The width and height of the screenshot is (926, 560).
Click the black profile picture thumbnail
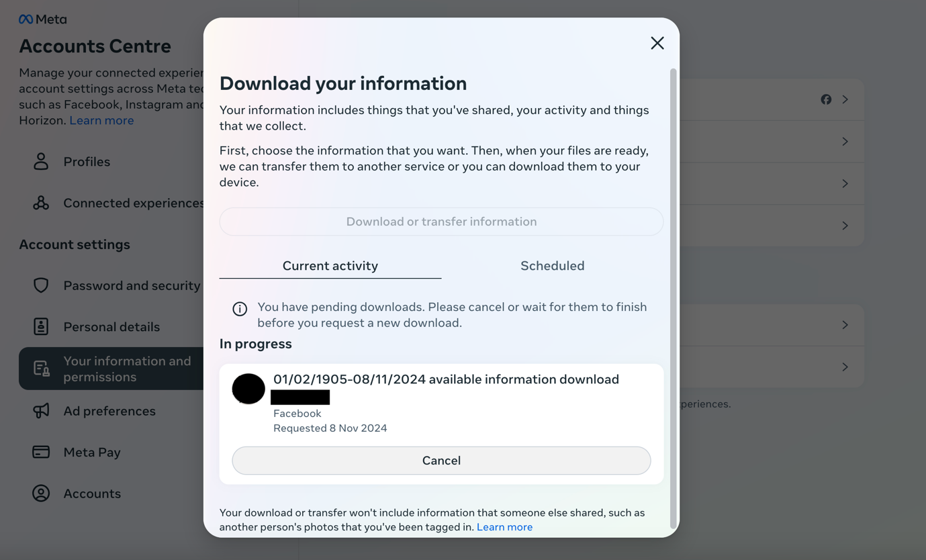pyautogui.click(x=248, y=389)
